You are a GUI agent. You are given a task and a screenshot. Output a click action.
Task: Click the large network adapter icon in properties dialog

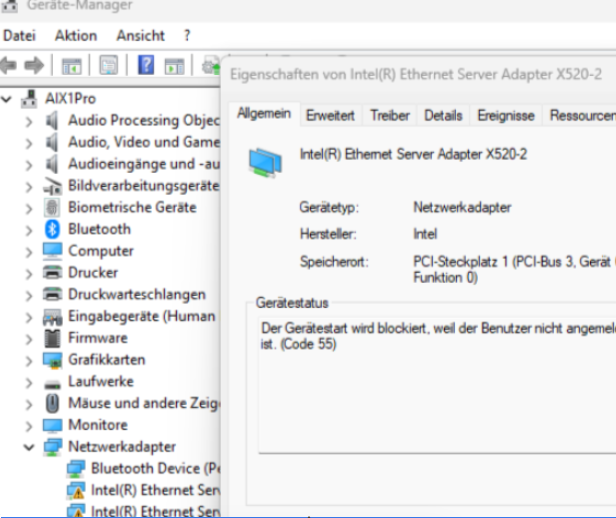[x=265, y=163]
